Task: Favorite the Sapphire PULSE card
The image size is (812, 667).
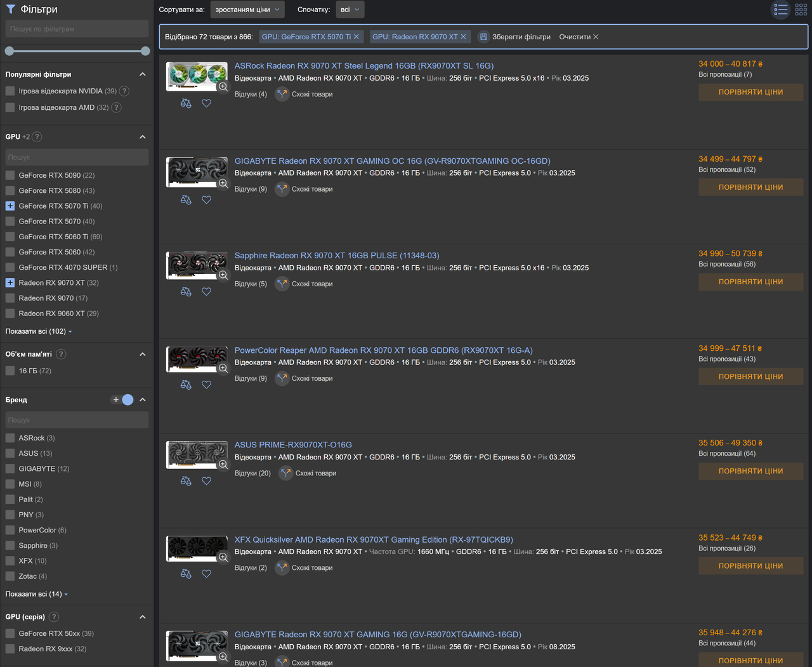Action: (x=206, y=292)
